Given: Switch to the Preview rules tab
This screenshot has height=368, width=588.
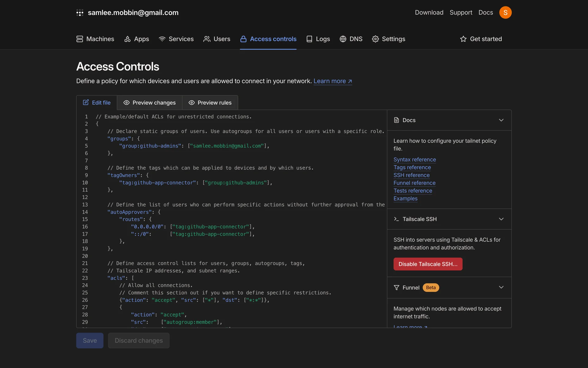Looking at the screenshot, I should pos(210,103).
